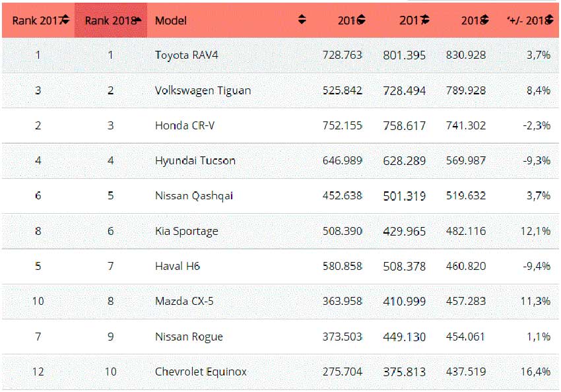Select the Mazda CX-5 model name
561x392 pixels.
pyautogui.click(x=184, y=301)
